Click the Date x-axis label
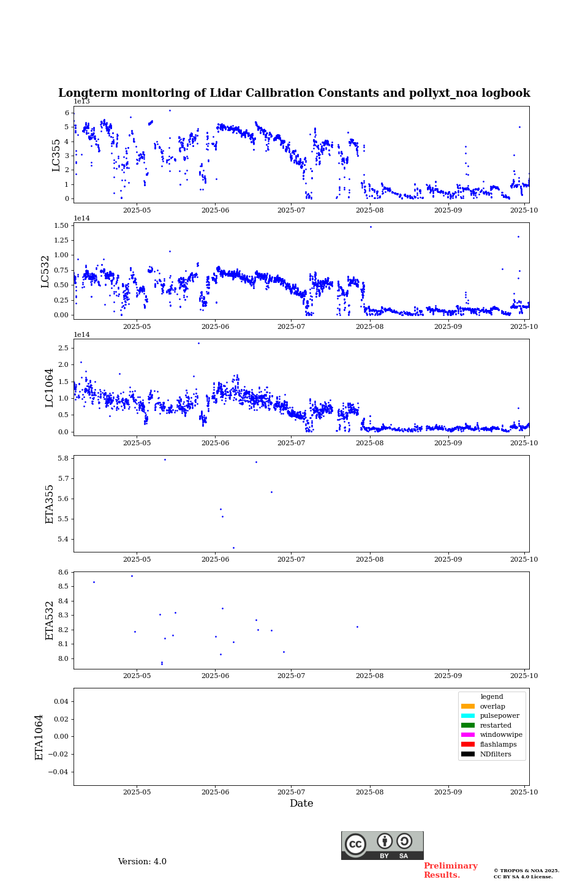This screenshot has height=882, width=588. (301, 804)
